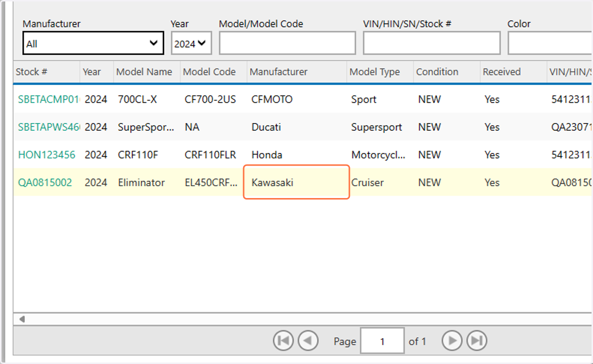Sort by Model Code column header

tap(213, 72)
